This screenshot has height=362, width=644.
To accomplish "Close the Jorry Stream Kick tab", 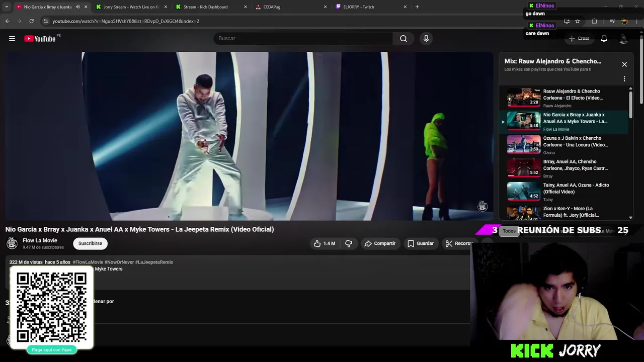I will point(166,7).
